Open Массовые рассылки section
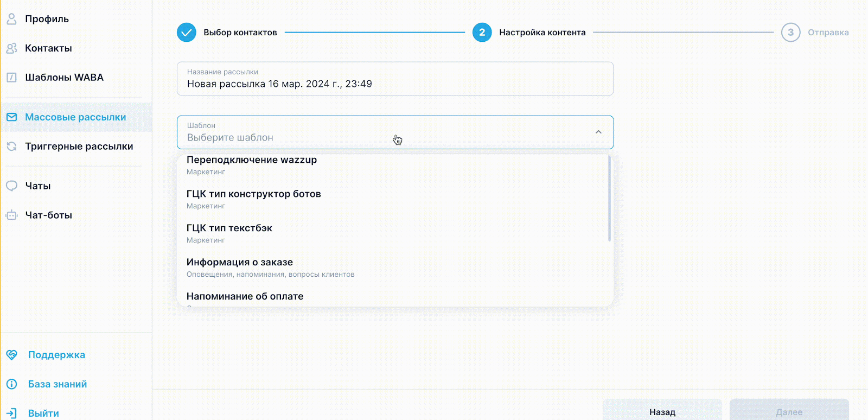 click(x=76, y=117)
